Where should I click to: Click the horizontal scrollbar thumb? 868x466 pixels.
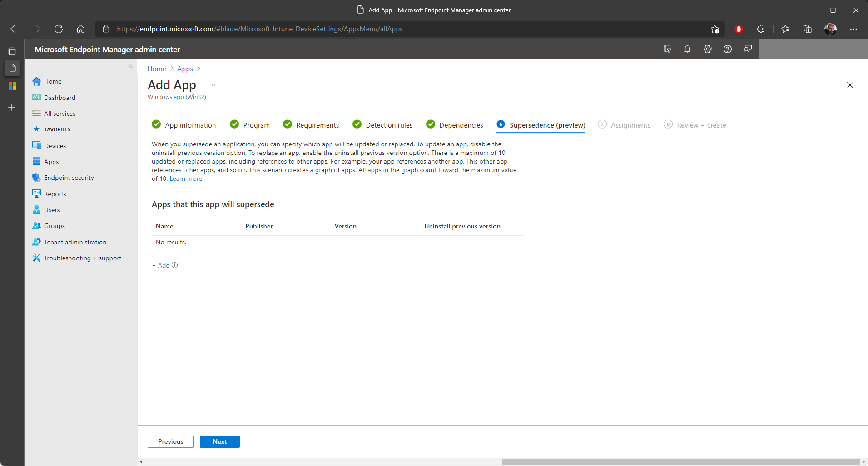681,462
